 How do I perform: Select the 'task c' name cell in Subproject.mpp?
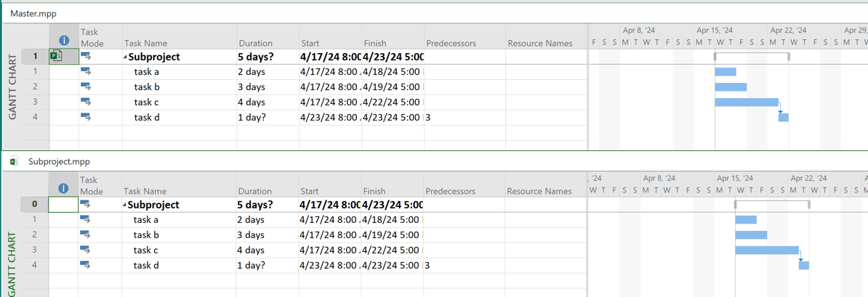point(180,251)
